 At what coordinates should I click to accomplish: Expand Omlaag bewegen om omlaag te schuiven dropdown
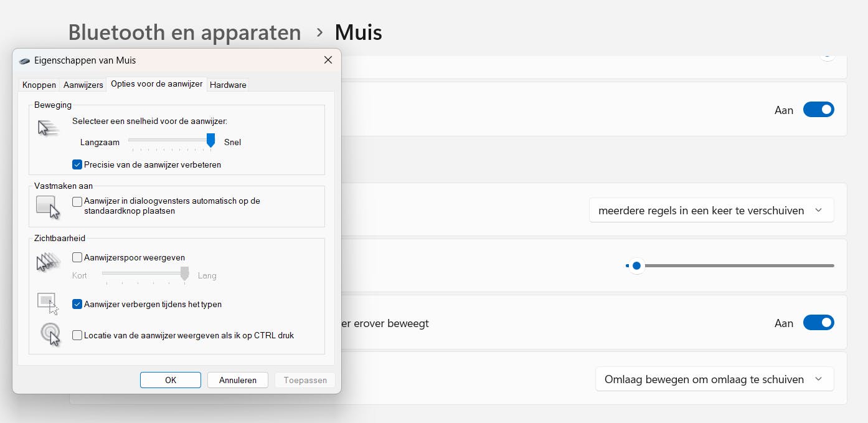tap(714, 379)
